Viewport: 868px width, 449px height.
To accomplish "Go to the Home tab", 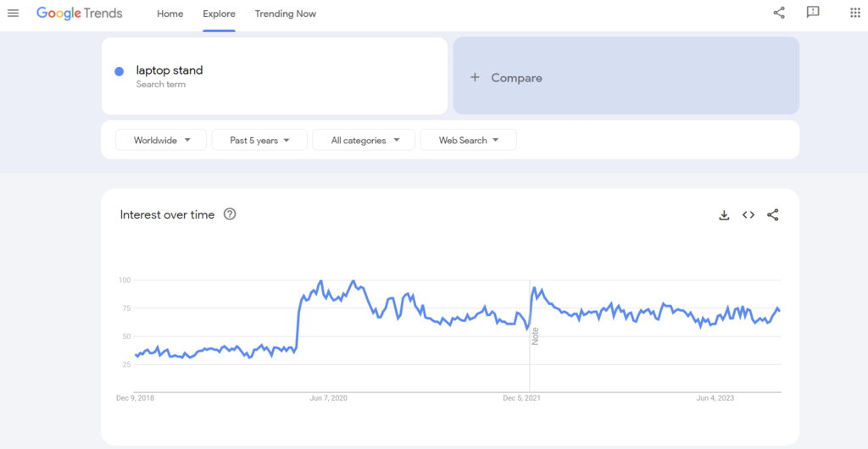I will (170, 14).
